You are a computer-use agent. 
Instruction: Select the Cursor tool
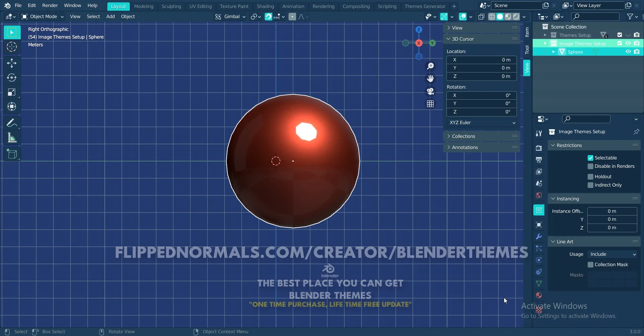pos(12,47)
